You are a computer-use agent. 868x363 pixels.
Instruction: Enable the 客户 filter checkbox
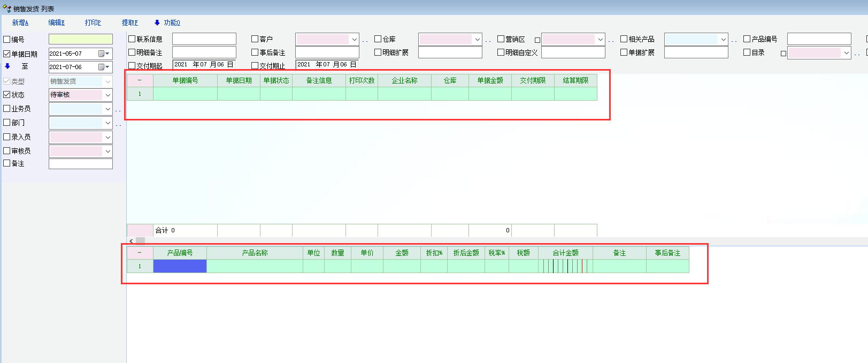click(255, 39)
